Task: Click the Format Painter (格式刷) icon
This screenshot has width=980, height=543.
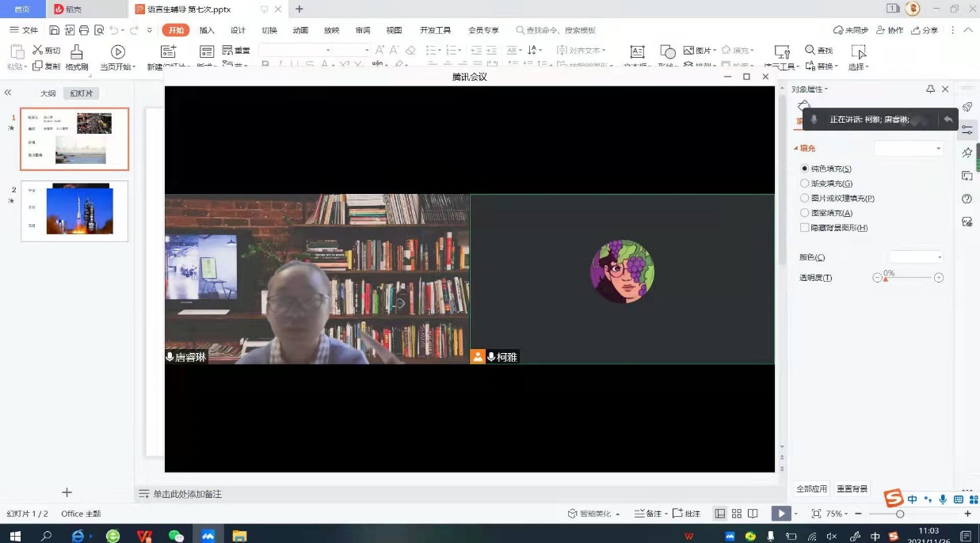Action: coord(77,52)
